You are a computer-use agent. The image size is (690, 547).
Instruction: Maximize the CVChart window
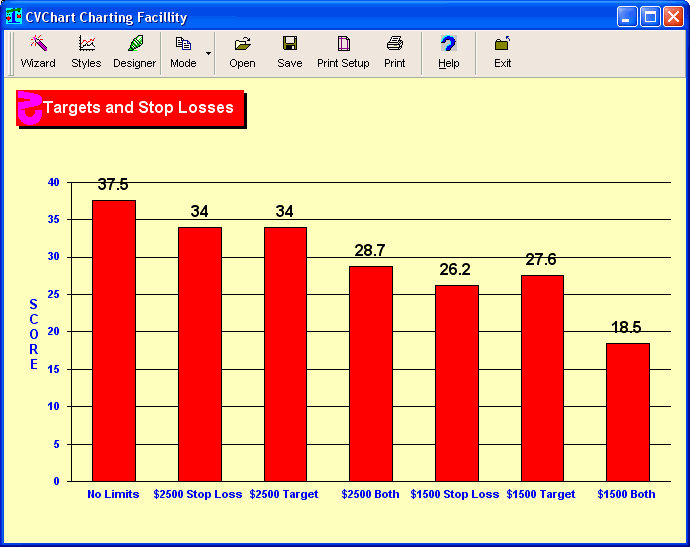(x=650, y=16)
